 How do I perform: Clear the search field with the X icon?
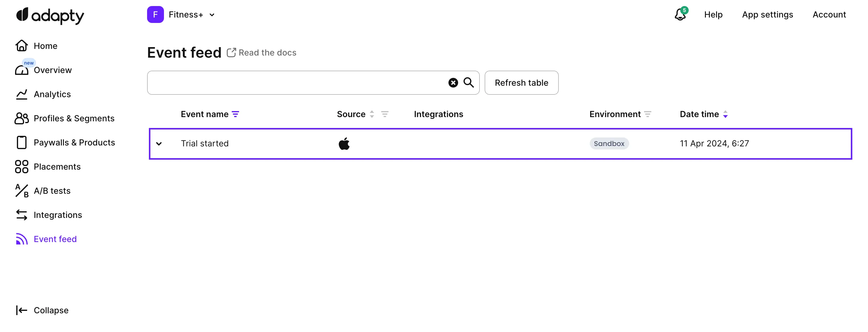tap(453, 83)
